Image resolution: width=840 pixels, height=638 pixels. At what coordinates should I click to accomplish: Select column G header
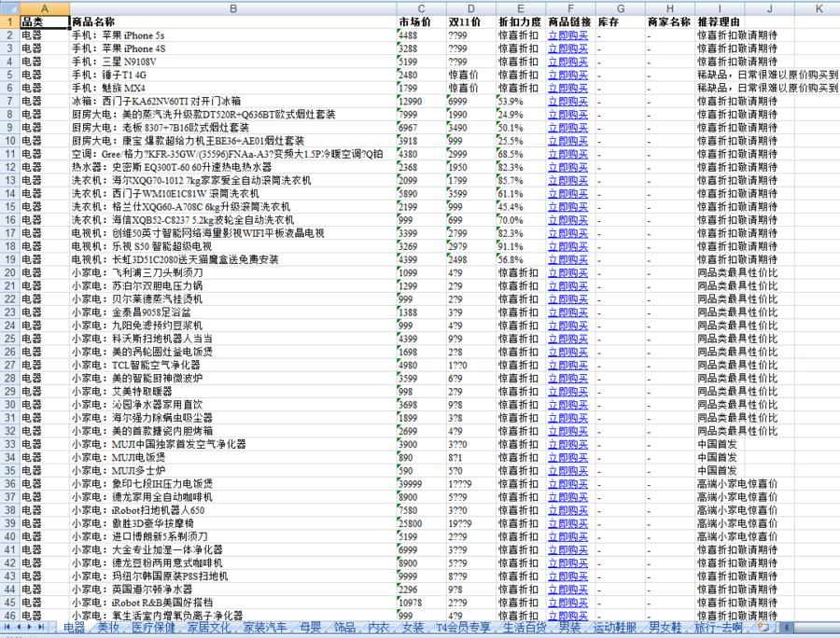tap(621, 8)
